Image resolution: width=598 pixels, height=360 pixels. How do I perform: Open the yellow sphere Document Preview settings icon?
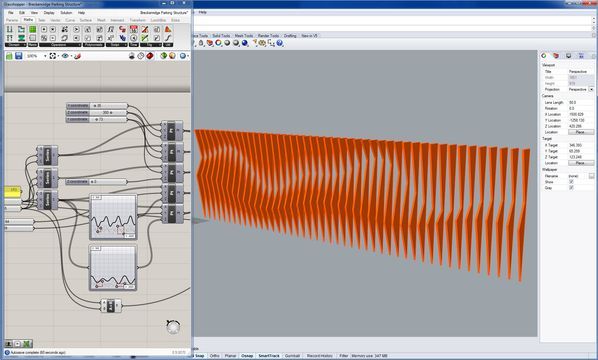(x=172, y=56)
